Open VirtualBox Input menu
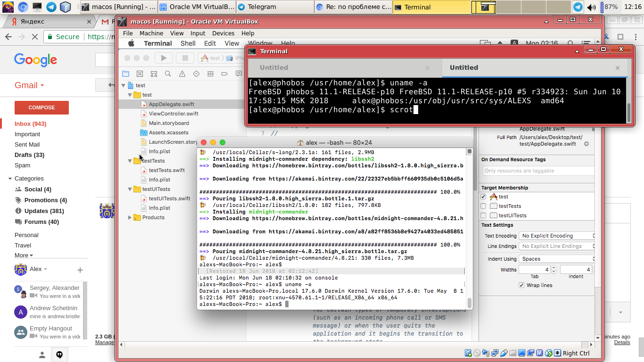 click(198, 33)
